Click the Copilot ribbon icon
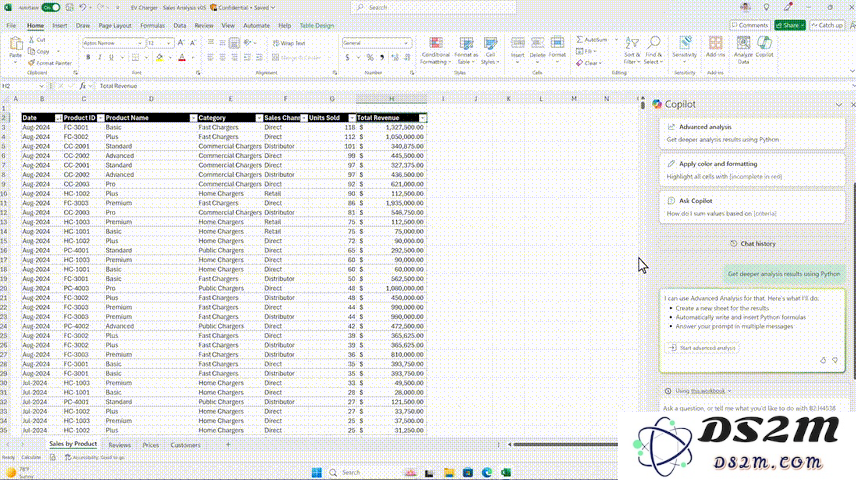Screen dimensions: 856x480 pyautogui.click(x=764, y=43)
